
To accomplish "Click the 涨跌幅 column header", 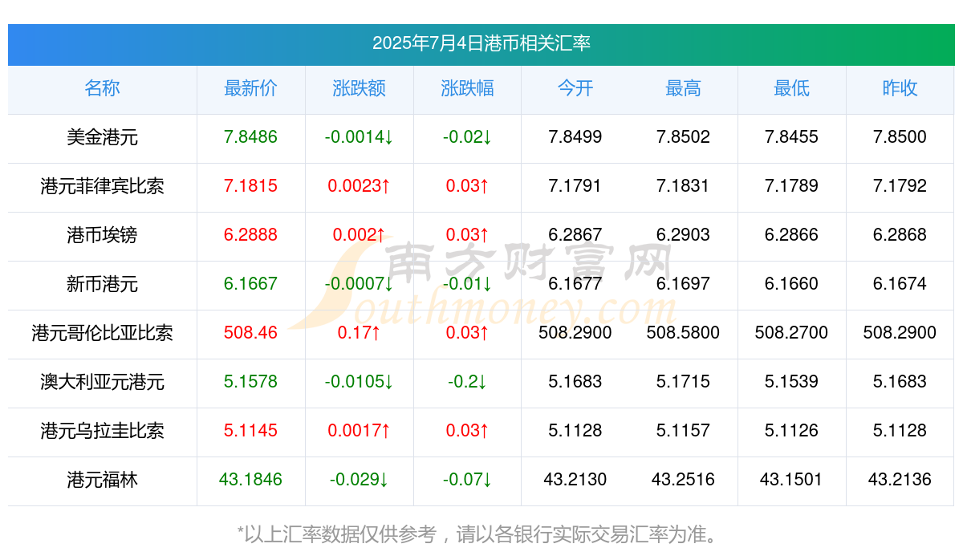I will point(467,88).
